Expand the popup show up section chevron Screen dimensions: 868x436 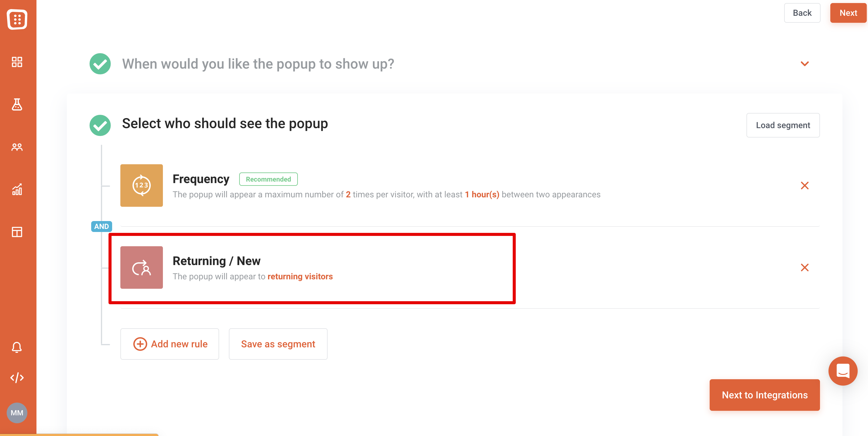click(x=805, y=64)
